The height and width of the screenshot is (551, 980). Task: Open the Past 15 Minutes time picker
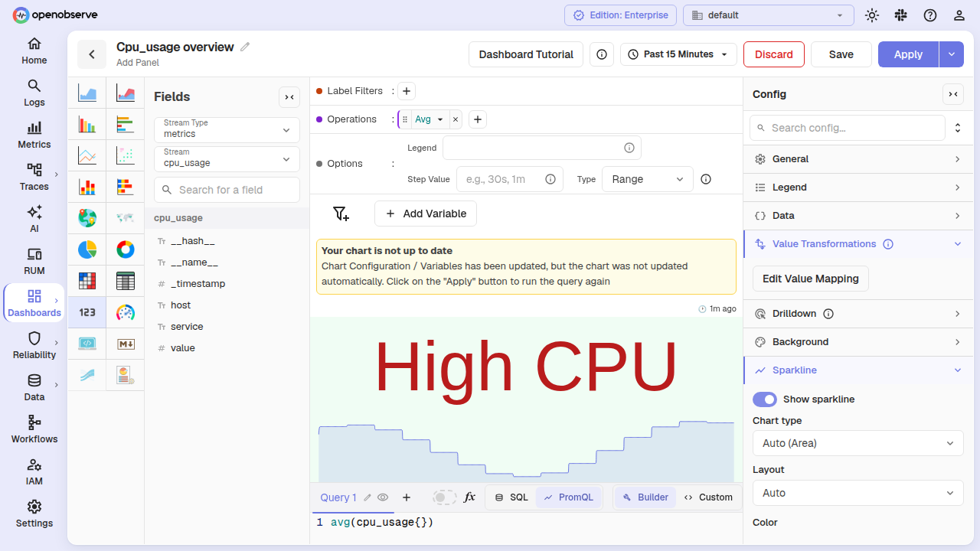pos(678,54)
